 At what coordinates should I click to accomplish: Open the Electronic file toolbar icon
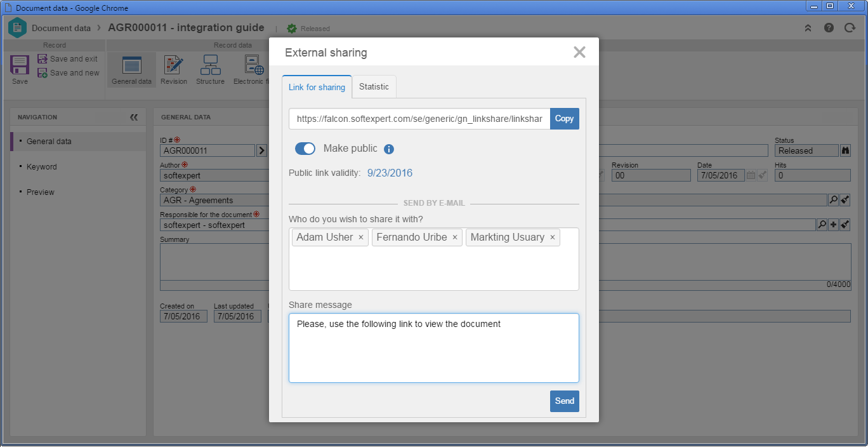coord(254,65)
